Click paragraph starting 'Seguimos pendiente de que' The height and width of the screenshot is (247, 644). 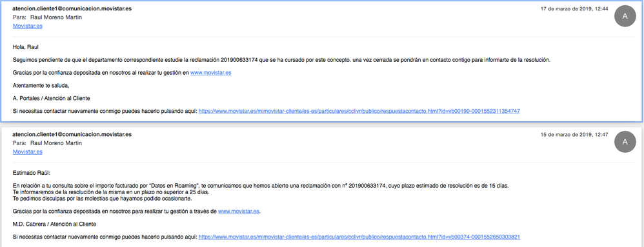click(281, 60)
